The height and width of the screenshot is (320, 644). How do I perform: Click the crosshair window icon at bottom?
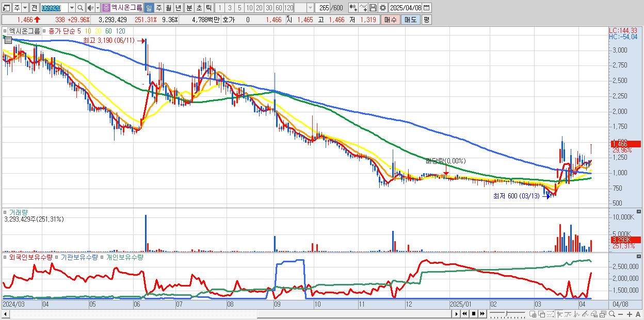coord(533,314)
